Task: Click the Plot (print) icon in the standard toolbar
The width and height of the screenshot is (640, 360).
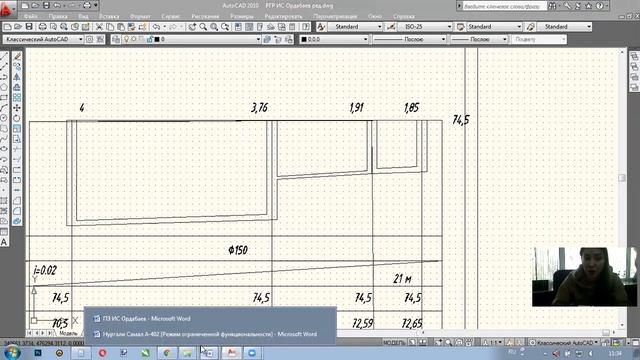Action: (42, 27)
